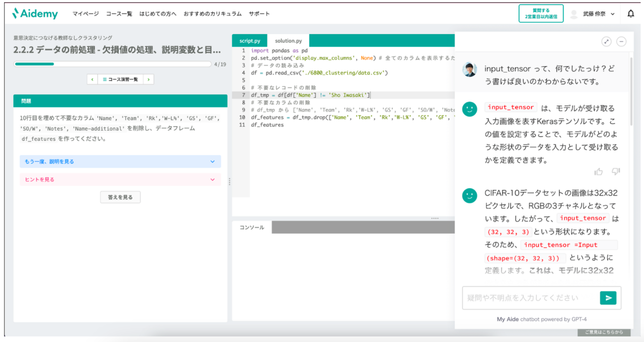Open the 武藤 伶奈 account dropdown
Image resolution: width=644 pixels, height=342 pixels.
point(613,14)
